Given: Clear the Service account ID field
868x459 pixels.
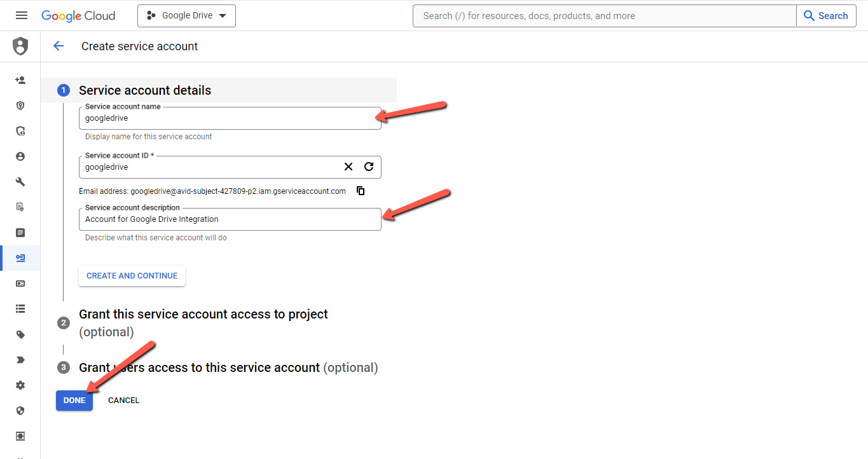Looking at the screenshot, I should 348,167.
